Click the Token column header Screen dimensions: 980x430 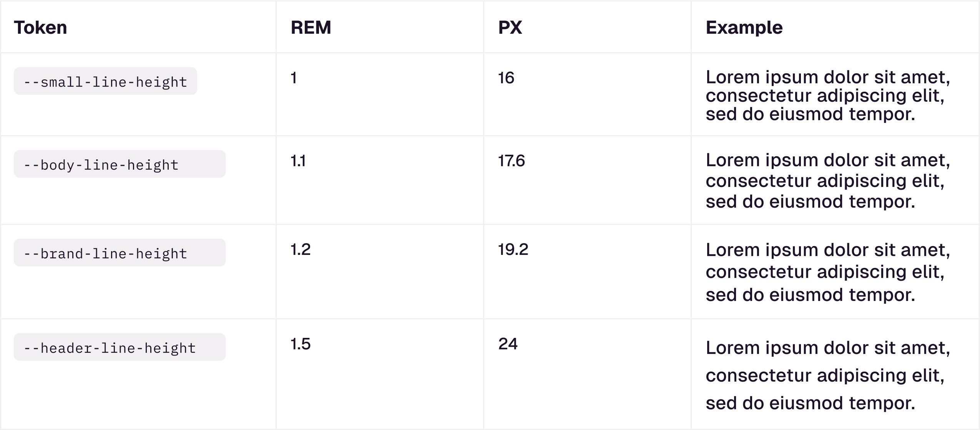coord(40,28)
